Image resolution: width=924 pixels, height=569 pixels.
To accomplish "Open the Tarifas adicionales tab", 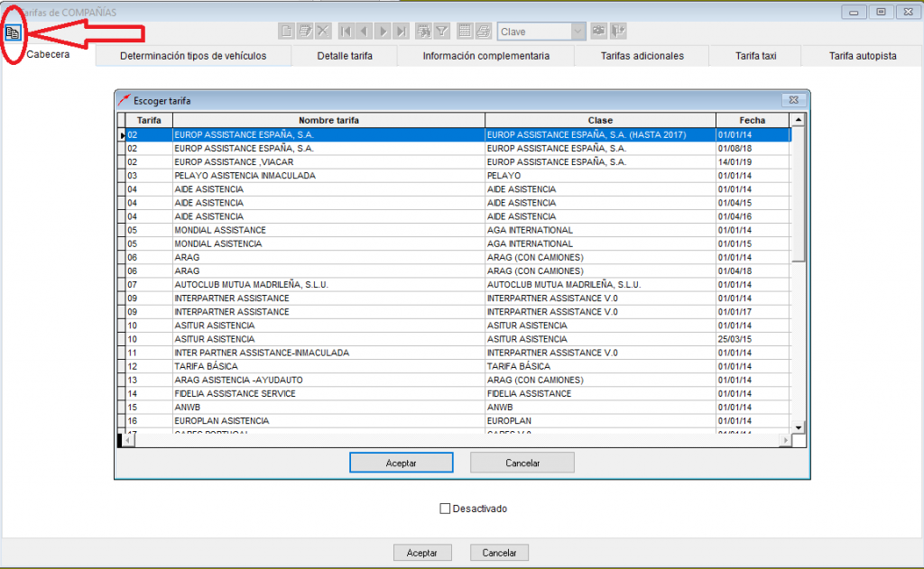I will [x=642, y=56].
